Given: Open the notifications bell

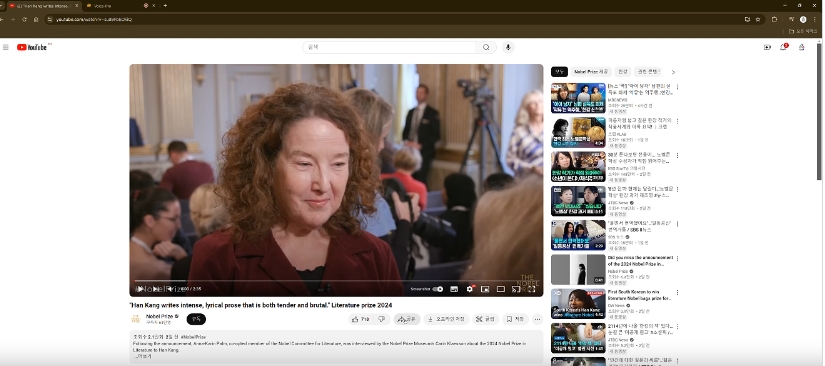Looking at the screenshot, I should pyautogui.click(x=784, y=47).
